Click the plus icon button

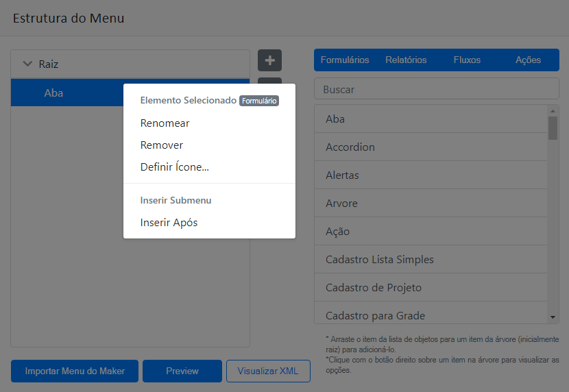[269, 60]
